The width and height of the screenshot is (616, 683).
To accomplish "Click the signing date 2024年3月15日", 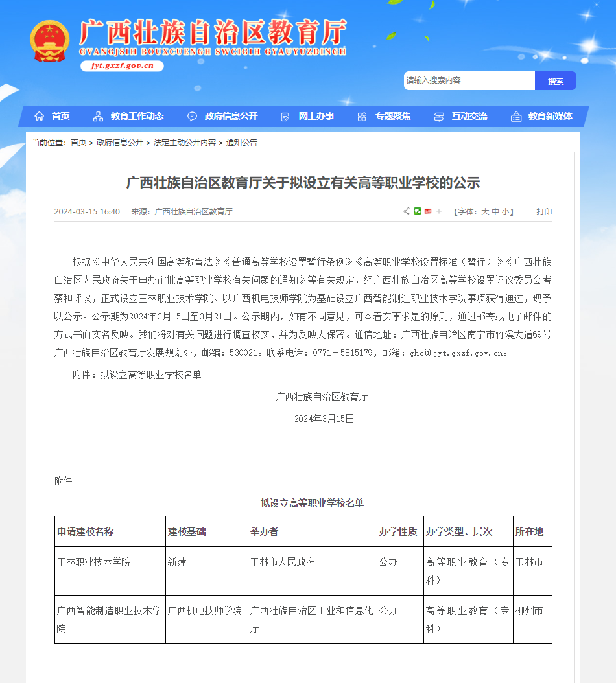I will [x=324, y=419].
